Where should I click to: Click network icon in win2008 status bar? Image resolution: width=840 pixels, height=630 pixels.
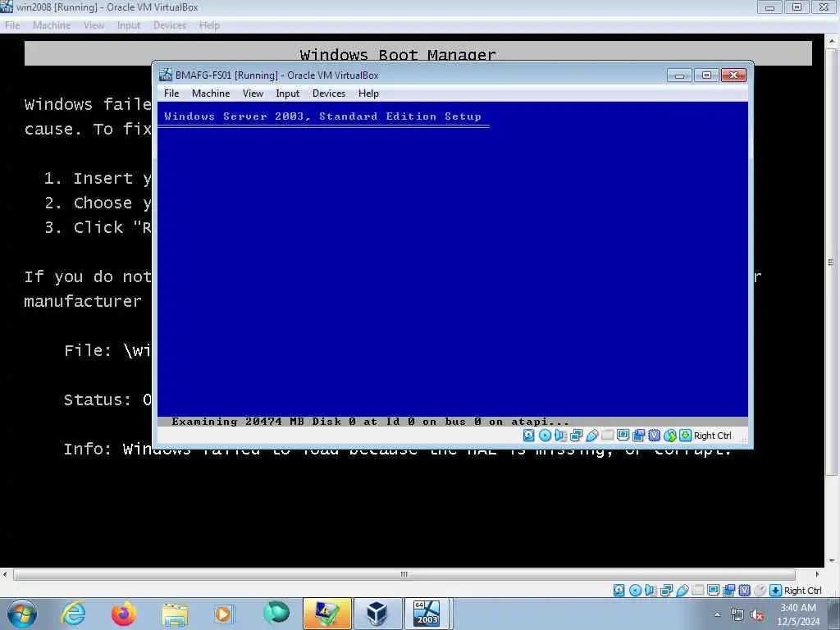(666, 591)
